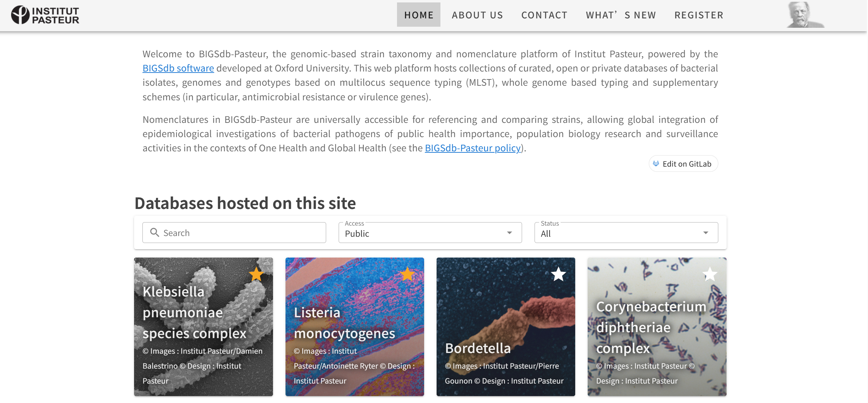Toggle the Listeria monocytogenes favorite star
This screenshot has height=403, width=868.
point(407,274)
